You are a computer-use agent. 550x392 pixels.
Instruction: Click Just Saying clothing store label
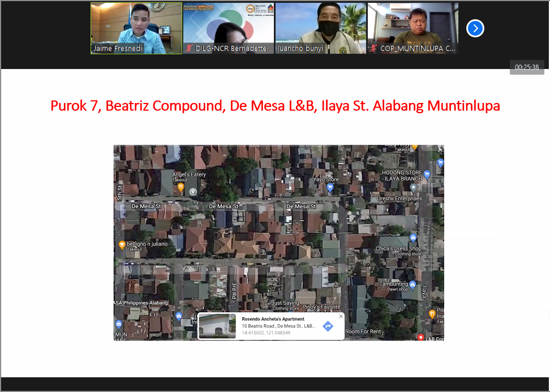[286, 305]
